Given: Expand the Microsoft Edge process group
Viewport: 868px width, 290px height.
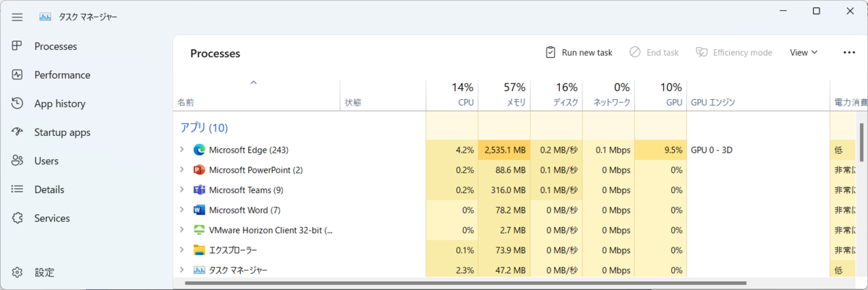Looking at the screenshot, I should (182, 150).
